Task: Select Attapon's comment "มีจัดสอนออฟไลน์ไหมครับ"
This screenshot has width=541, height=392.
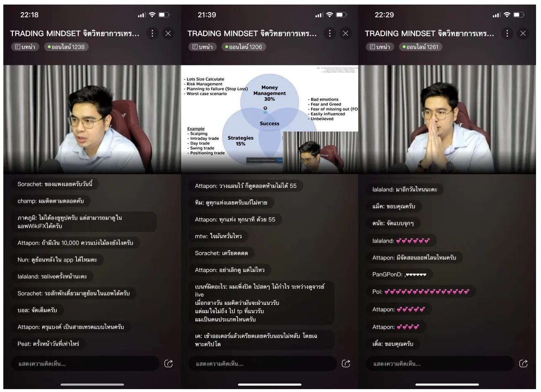Action: (x=414, y=258)
